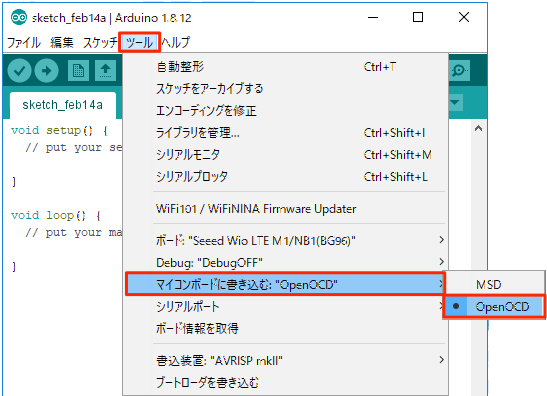Close the Arduino window
This screenshot has width=547, height=396.
pyautogui.click(x=464, y=17)
